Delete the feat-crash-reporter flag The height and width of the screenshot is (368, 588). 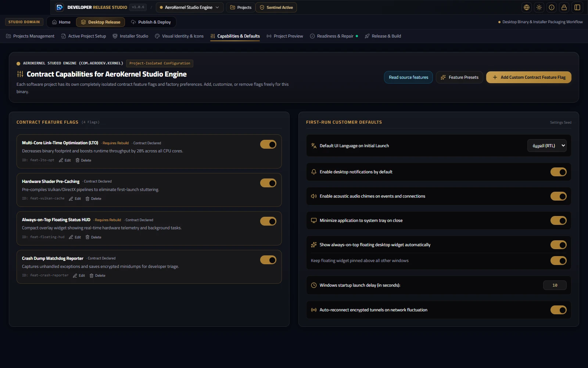(x=97, y=276)
